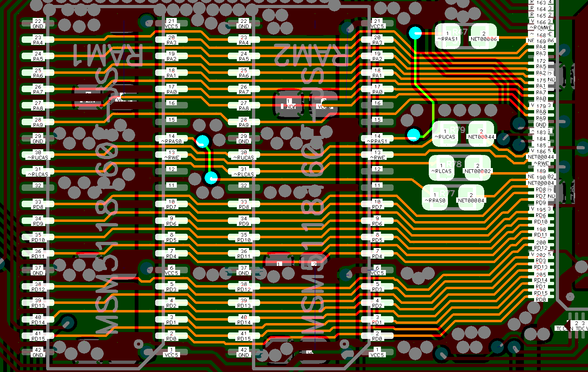Select lower cyan via near RAM1 pad 12
The height and width of the screenshot is (372, 588).
click(x=211, y=178)
